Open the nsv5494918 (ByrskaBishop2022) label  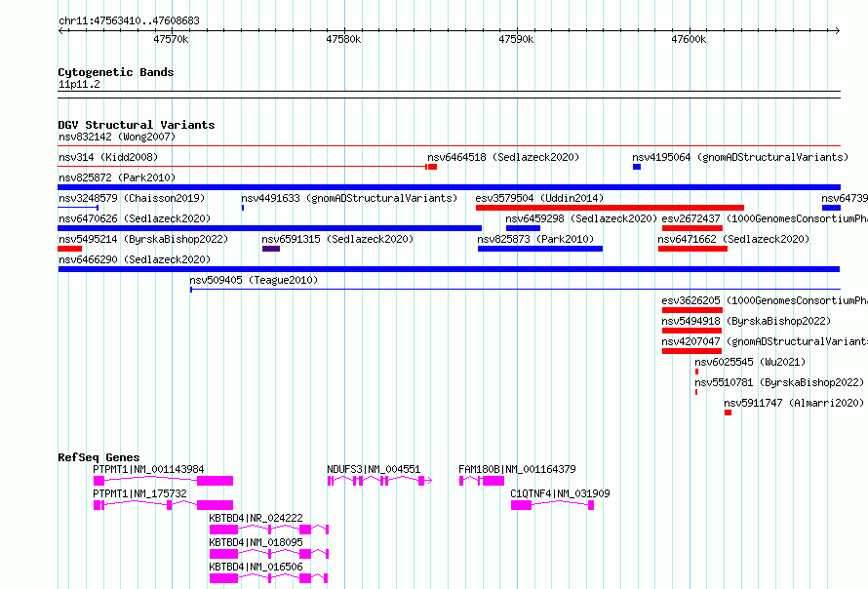[746, 321]
